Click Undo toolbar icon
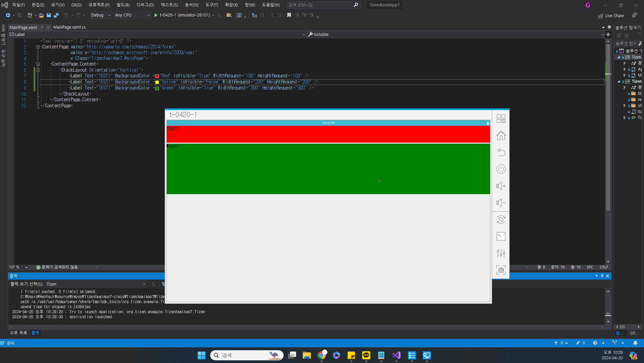Viewport: 644px width, 363px height. (x=66, y=15)
